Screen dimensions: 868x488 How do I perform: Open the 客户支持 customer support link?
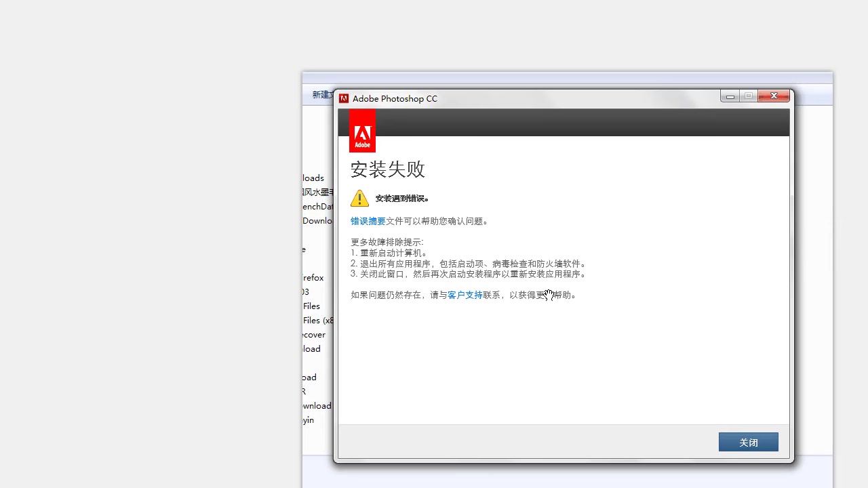(465, 295)
